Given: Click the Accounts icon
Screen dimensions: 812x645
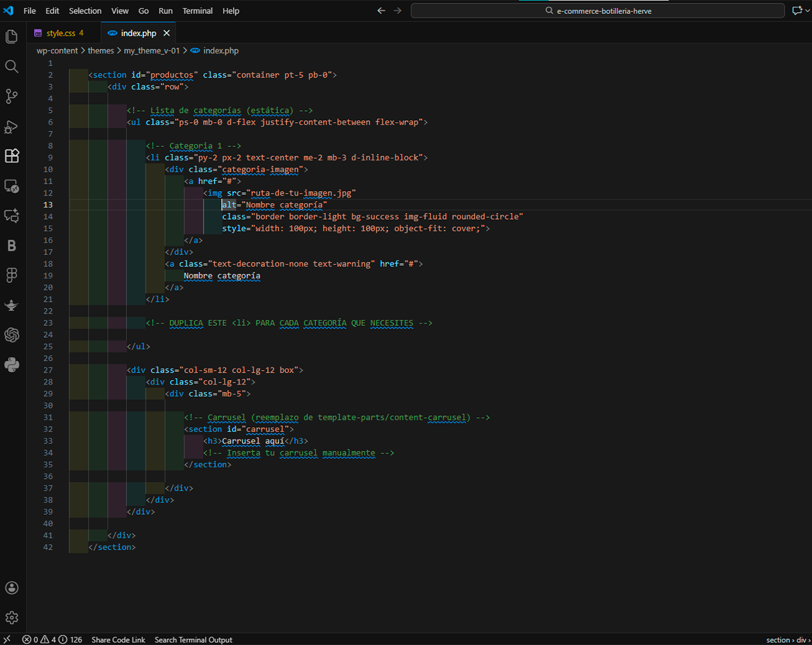Looking at the screenshot, I should [x=11, y=588].
